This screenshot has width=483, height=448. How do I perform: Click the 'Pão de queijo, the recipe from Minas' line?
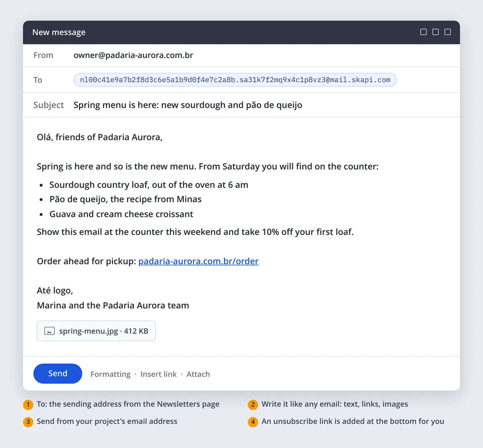click(x=125, y=199)
